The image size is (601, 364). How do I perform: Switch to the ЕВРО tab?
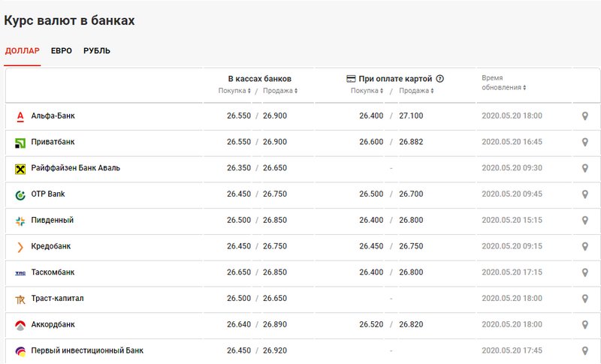62,51
